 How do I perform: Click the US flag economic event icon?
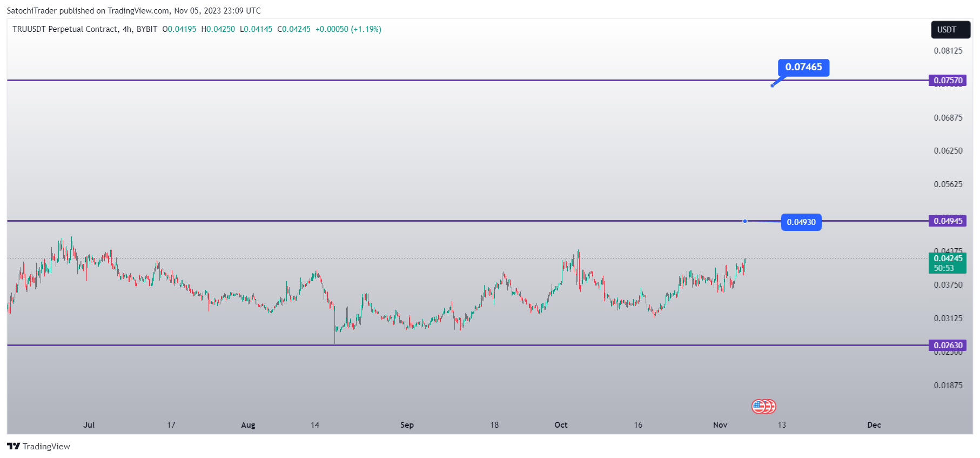coord(759,406)
